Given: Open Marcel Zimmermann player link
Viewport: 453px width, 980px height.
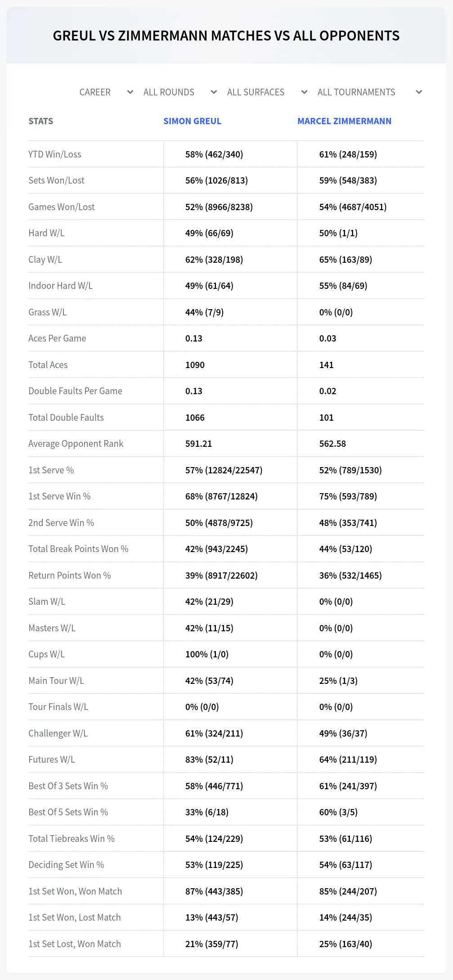Looking at the screenshot, I should [345, 121].
